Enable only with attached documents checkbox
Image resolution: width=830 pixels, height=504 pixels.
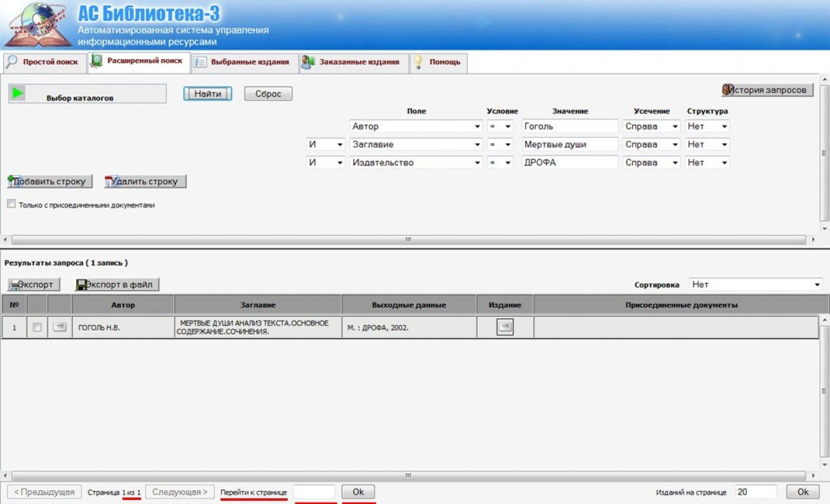[x=11, y=204]
